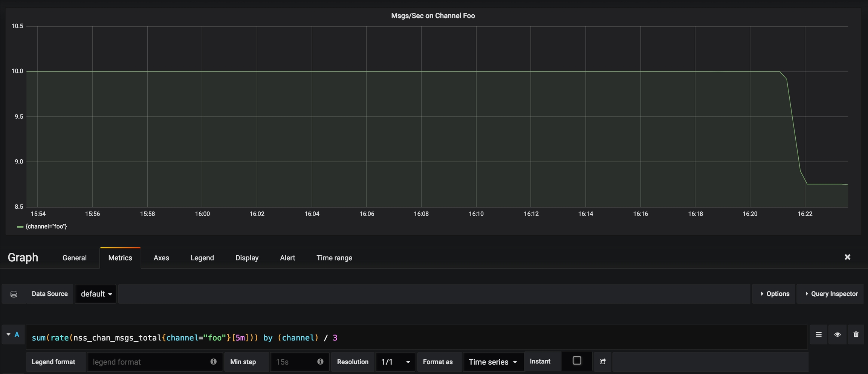The width and height of the screenshot is (868, 374).
Task: Click the data source database icon
Action: pyautogui.click(x=14, y=294)
